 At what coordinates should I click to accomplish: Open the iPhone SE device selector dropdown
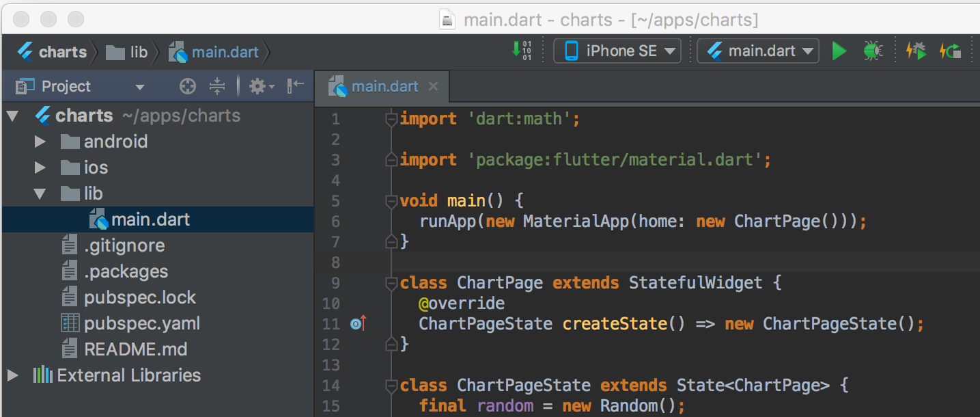click(617, 51)
